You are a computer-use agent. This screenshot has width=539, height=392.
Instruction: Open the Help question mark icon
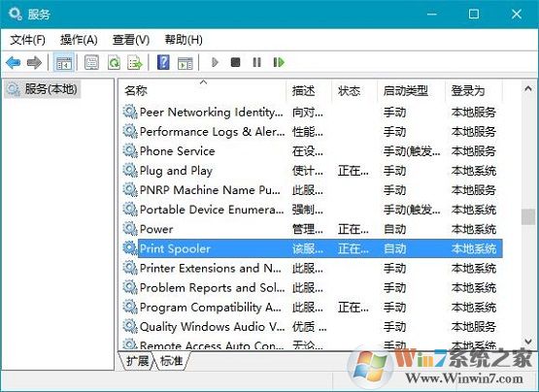pos(163,62)
